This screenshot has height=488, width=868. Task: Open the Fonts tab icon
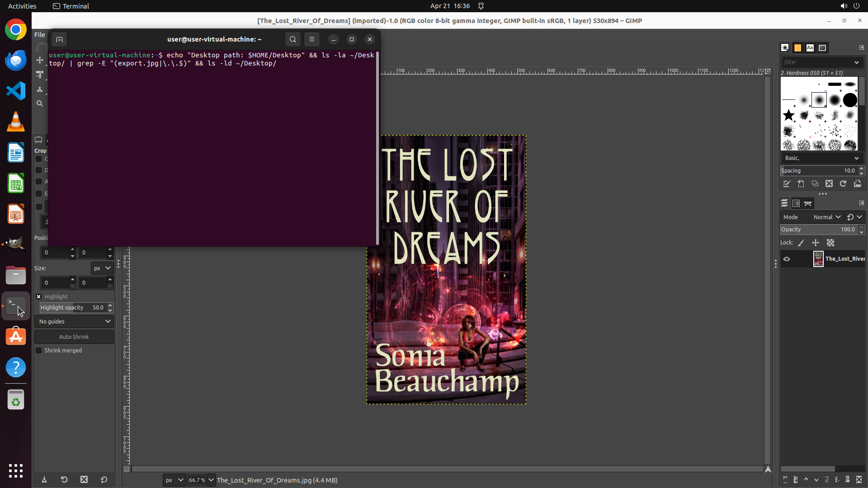[810, 48]
